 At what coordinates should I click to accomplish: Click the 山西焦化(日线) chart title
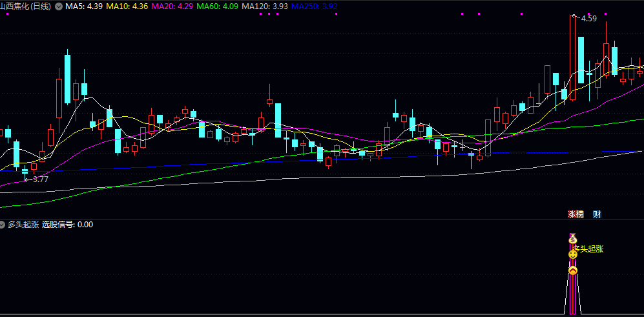(x=27, y=6)
